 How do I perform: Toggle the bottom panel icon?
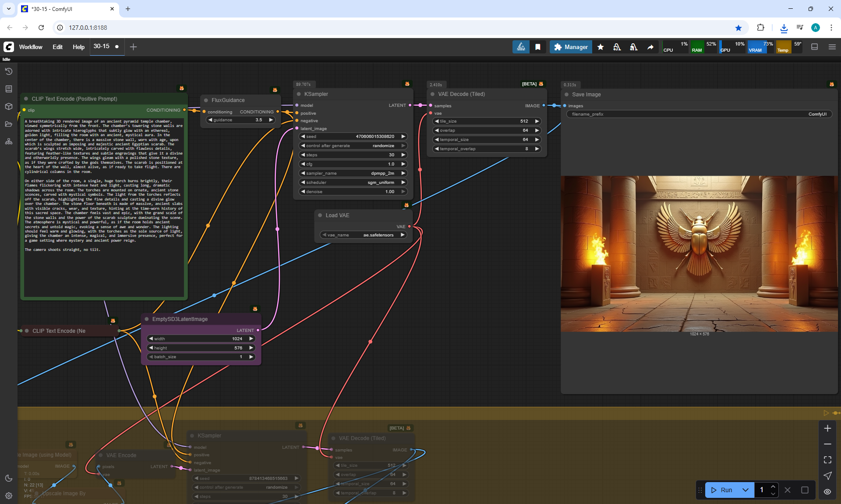click(x=815, y=47)
